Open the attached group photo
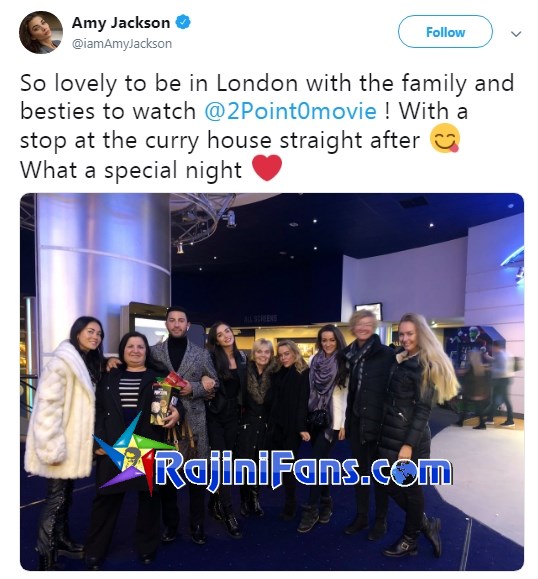The image size is (538, 579). [272, 381]
